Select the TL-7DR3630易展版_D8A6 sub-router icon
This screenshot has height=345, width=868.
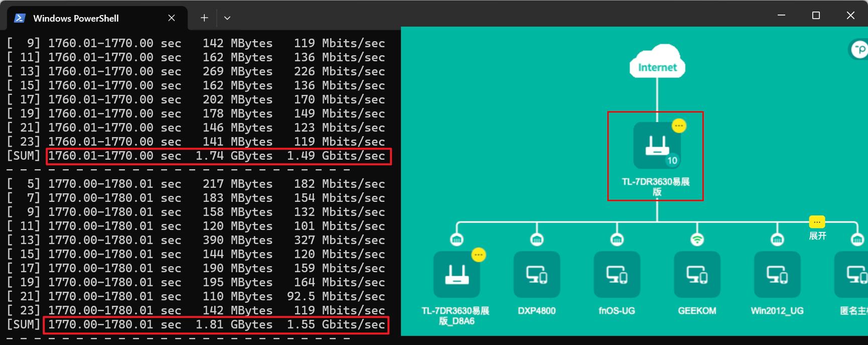point(457,275)
